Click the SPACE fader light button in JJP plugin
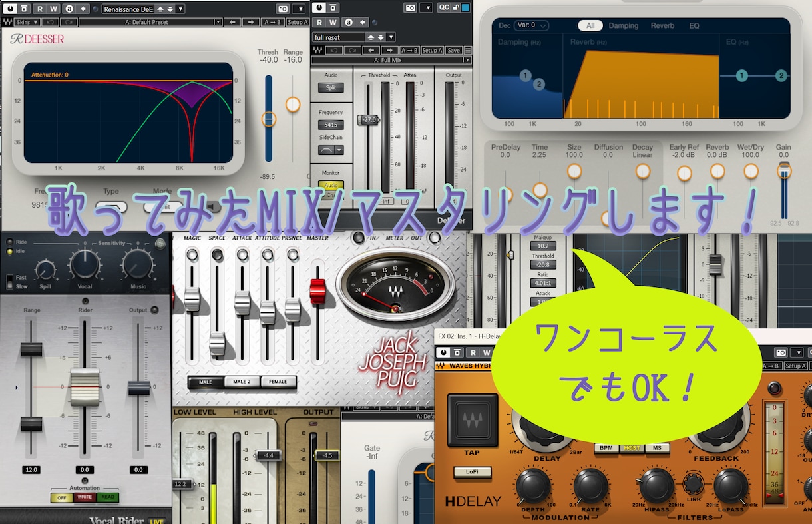This screenshot has height=524, width=812. (x=218, y=254)
